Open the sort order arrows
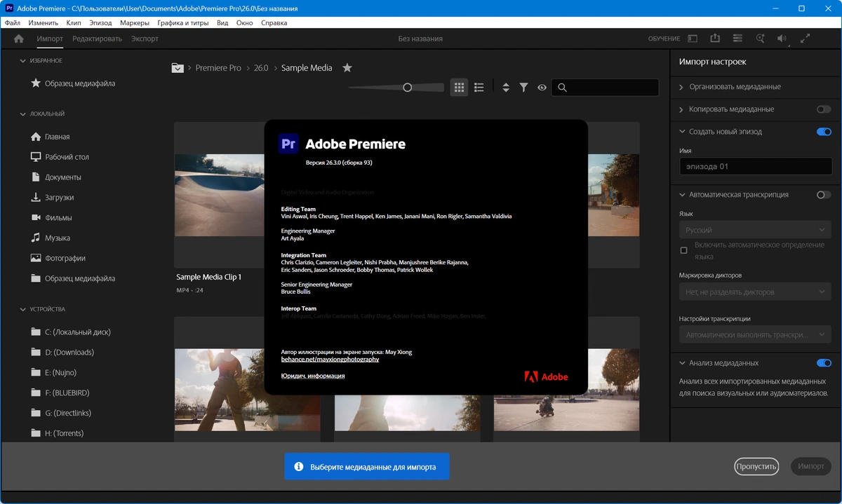The width and height of the screenshot is (842, 504). [505, 88]
